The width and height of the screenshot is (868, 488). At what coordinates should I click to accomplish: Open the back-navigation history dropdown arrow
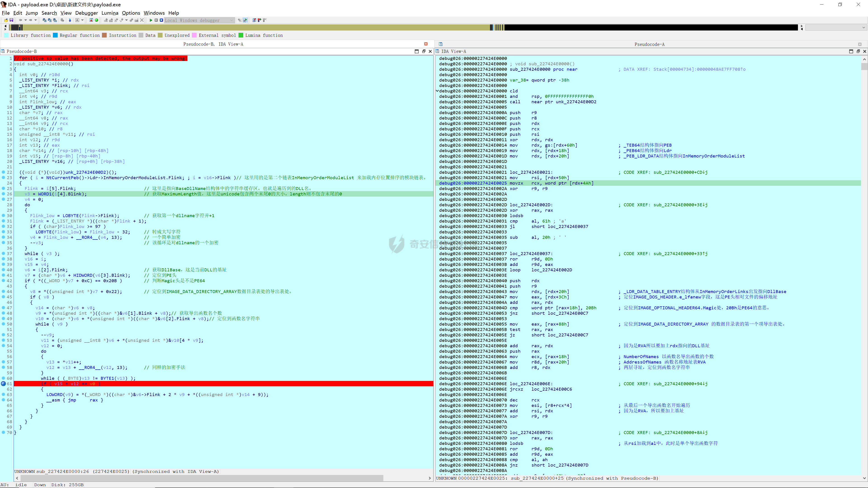point(26,20)
